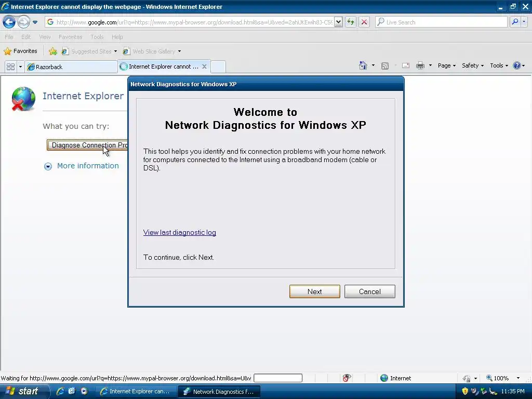Click Diagnose Connection Problems button
The width and height of the screenshot is (532, 399).
[87, 145]
